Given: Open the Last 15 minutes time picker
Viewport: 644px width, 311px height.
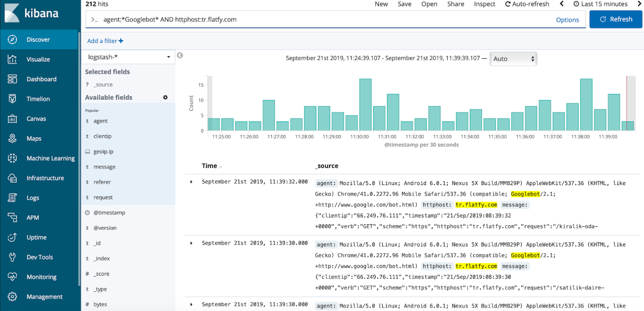Looking at the screenshot, I should 600,4.
